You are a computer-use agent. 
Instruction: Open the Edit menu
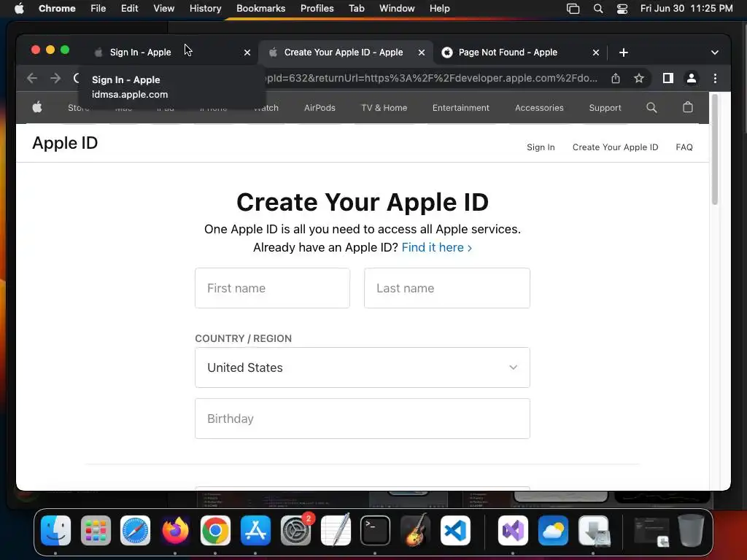point(130,9)
